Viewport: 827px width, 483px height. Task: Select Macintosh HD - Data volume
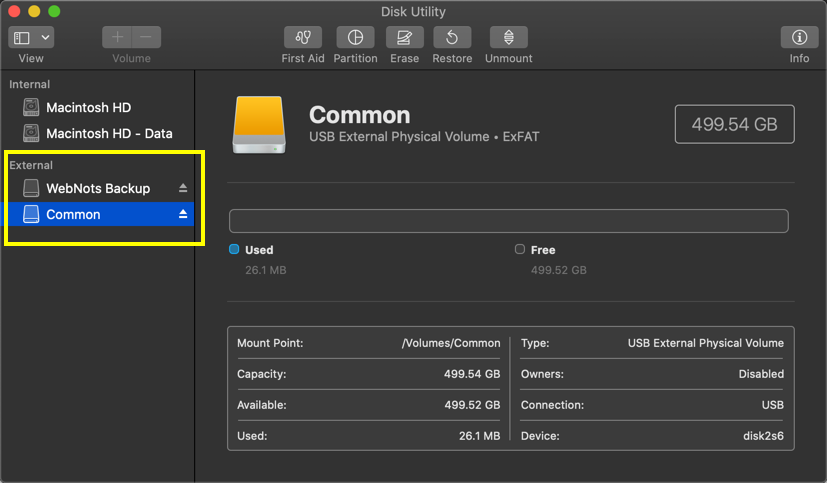(109, 133)
